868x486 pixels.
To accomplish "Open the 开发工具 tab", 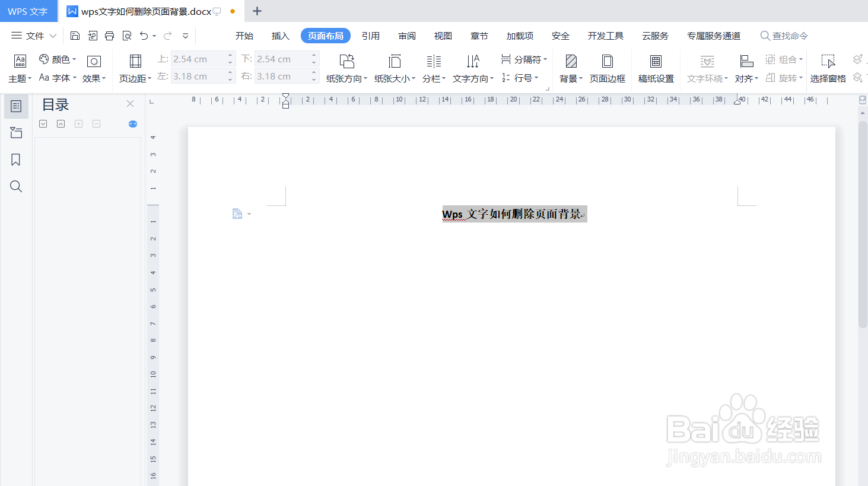I will [606, 36].
